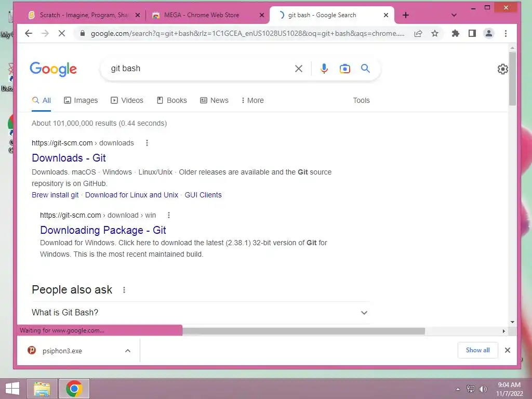The width and height of the screenshot is (532, 399).
Task: Close the Scratch tab
Action: tap(137, 15)
